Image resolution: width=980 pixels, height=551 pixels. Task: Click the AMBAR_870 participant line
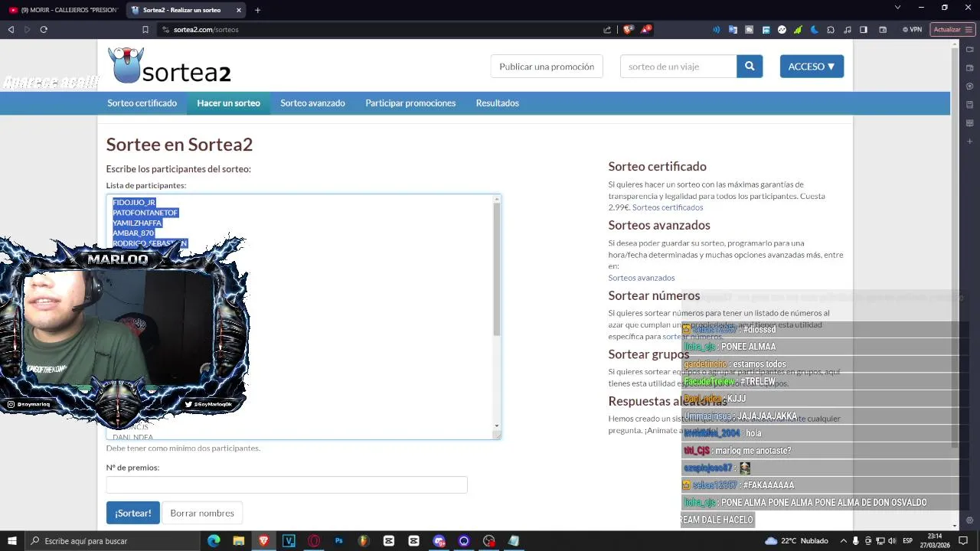click(133, 233)
